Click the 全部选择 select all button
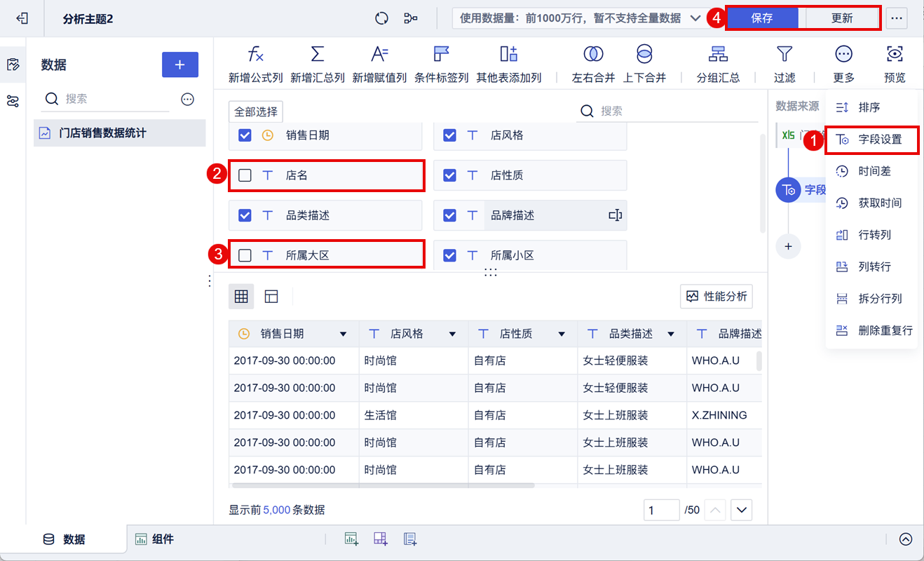 coord(255,111)
